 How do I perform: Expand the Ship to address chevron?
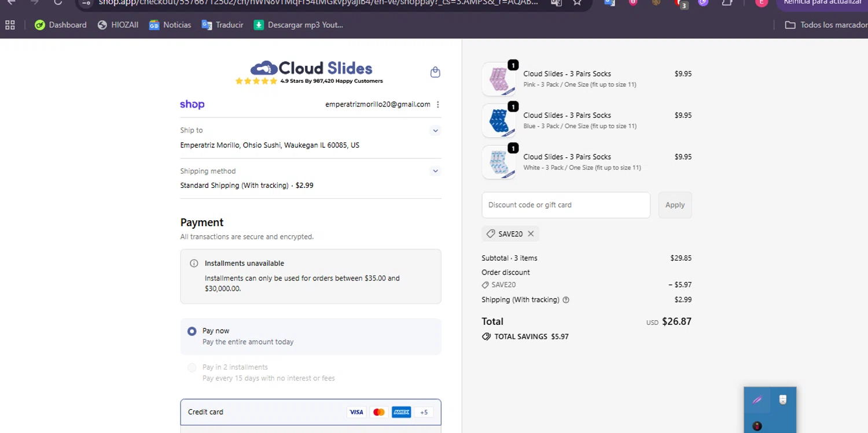coord(436,131)
